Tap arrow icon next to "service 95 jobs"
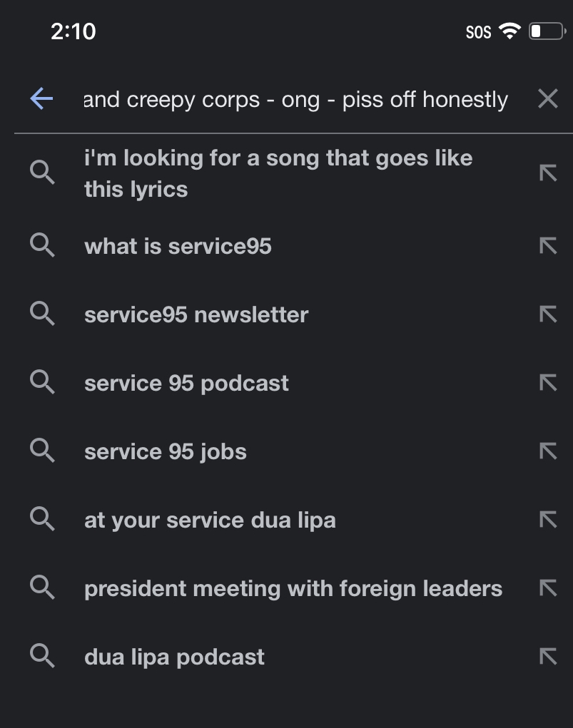Image resolution: width=573 pixels, height=728 pixels. click(547, 452)
